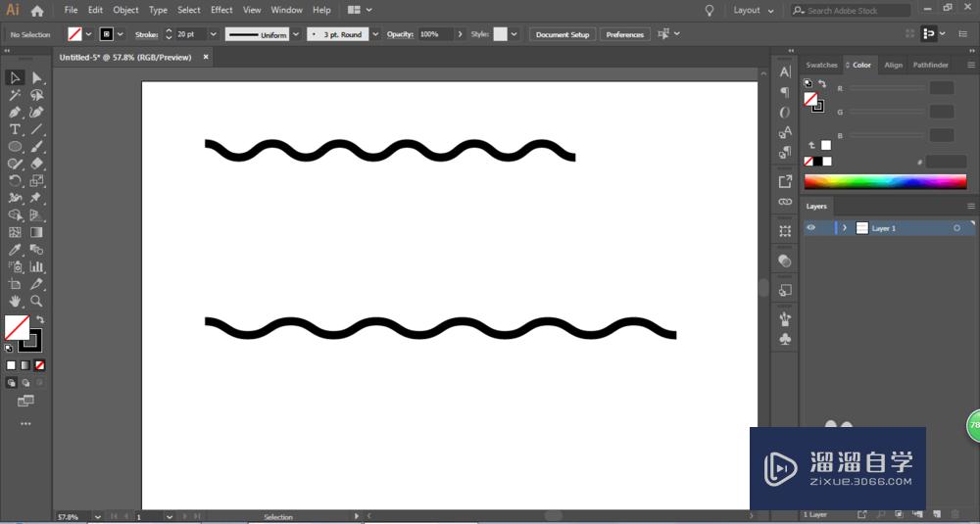Select the Pen tool
Image resolution: width=980 pixels, height=524 pixels.
tap(15, 113)
